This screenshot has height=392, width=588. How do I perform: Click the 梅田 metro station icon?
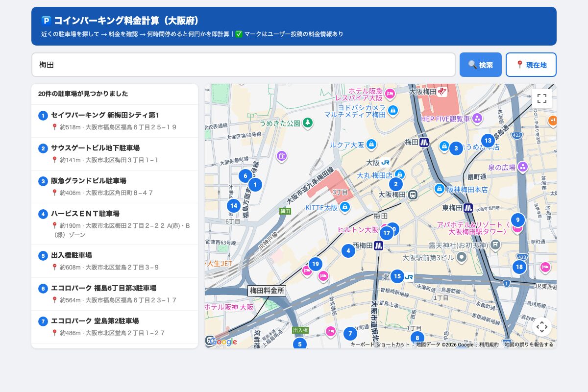point(424,142)
